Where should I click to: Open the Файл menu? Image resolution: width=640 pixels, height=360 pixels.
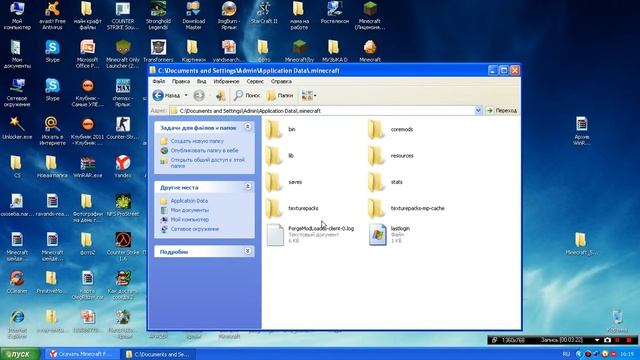tap(159, 81)
